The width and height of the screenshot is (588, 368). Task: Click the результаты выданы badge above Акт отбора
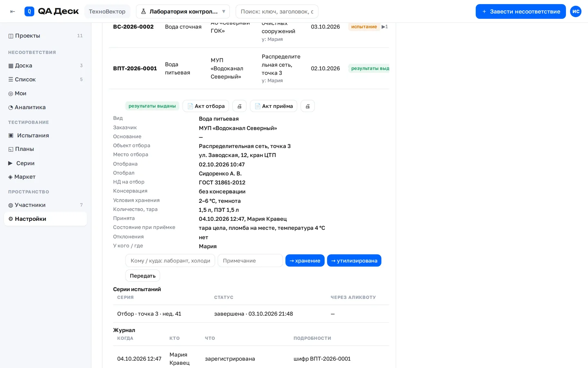152,106
